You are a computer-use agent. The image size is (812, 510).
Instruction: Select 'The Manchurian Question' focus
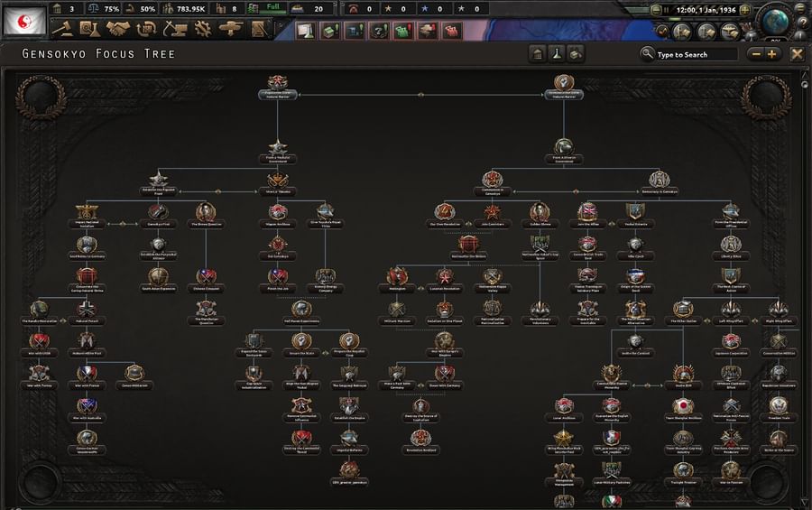206,314
